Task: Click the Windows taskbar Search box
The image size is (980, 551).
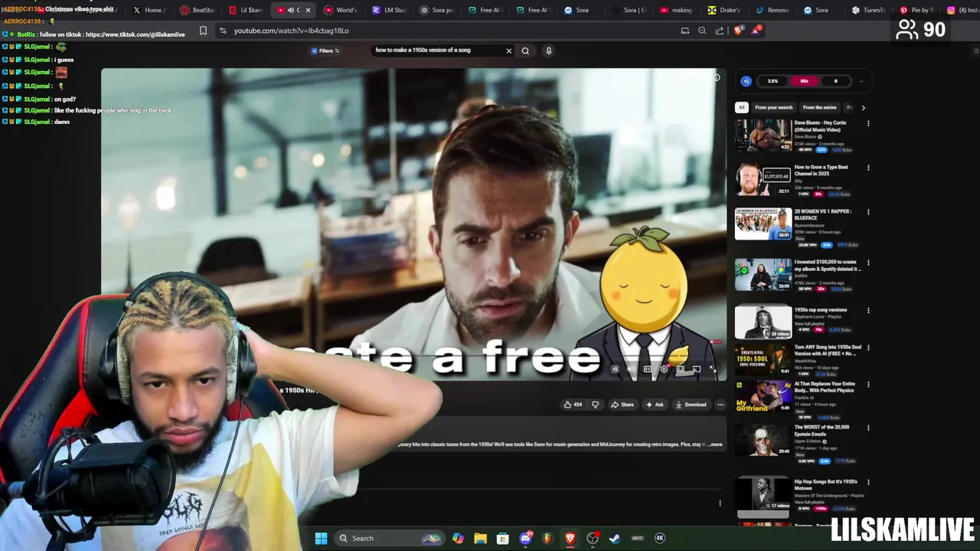Action: tap(390, 538)
